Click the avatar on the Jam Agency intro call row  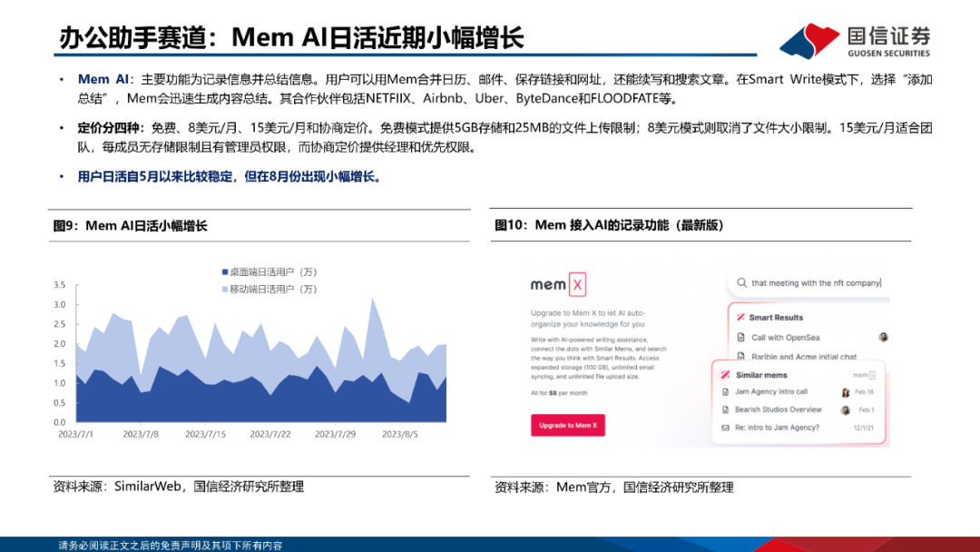click(x=846, y=392)
